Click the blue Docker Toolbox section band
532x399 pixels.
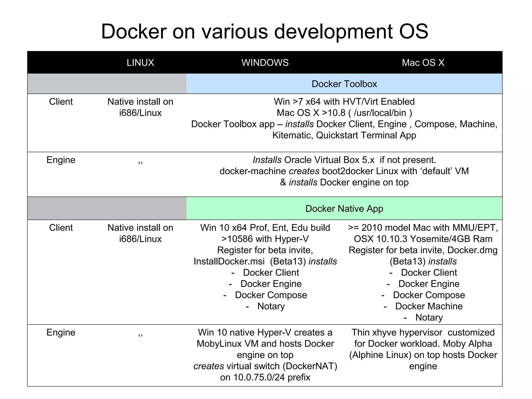(344, 84)
